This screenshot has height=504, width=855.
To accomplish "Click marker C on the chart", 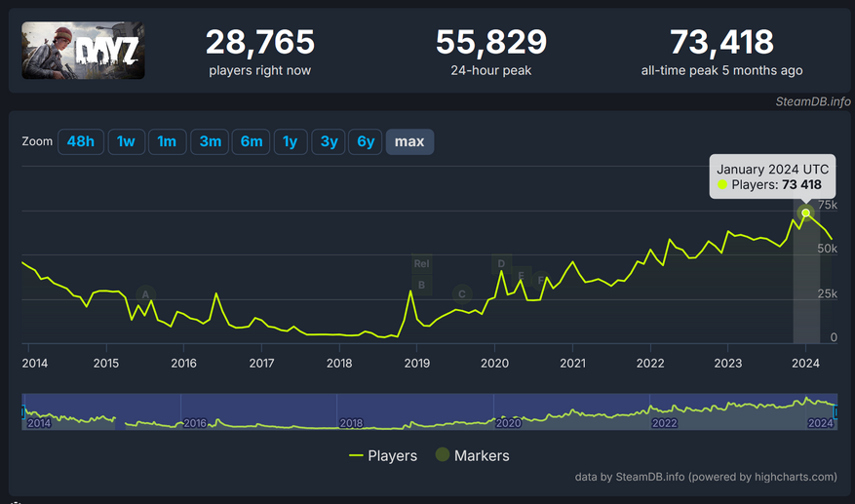I will coord(462,294).
